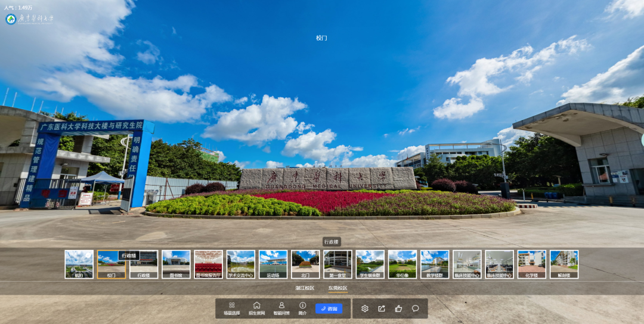Screen dimensions: 644x324
Task: Open the 学术交流中心 scene thumbnail
Action: tap(241, 264)
